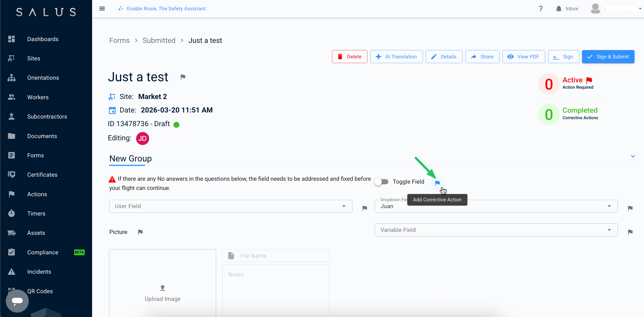
Task: Click the File Name input field
Action: coord(275,255)
